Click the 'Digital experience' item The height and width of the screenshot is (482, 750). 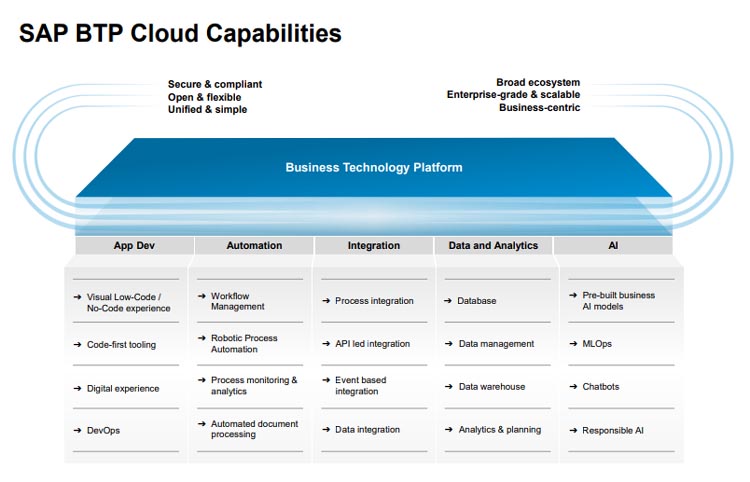coord(123,388)
